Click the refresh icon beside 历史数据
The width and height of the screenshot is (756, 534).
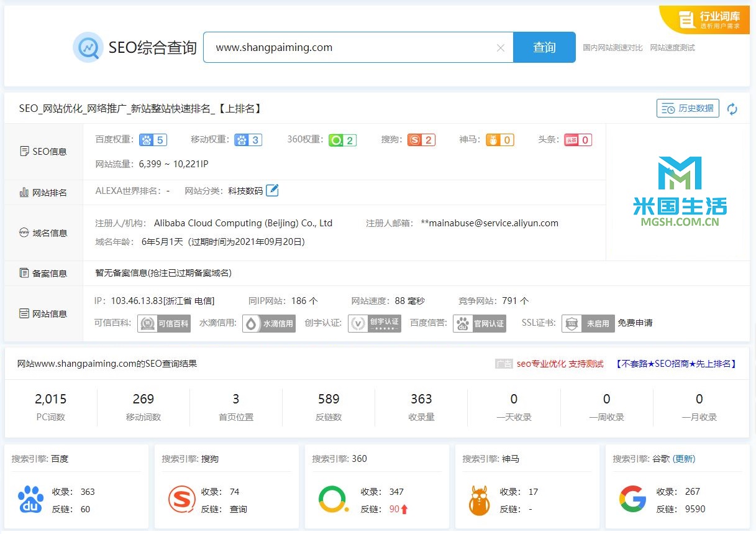click(x=732, y=109)
